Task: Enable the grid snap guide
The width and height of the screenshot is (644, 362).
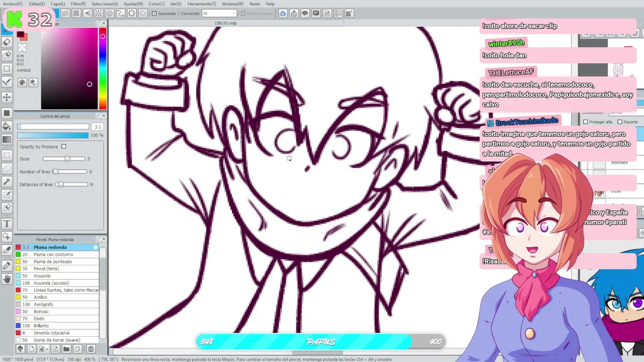Action: coord(76,13)
